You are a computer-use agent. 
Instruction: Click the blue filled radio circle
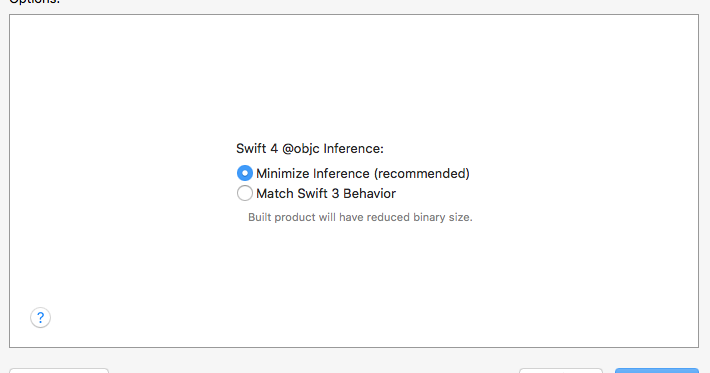(245, 173)
